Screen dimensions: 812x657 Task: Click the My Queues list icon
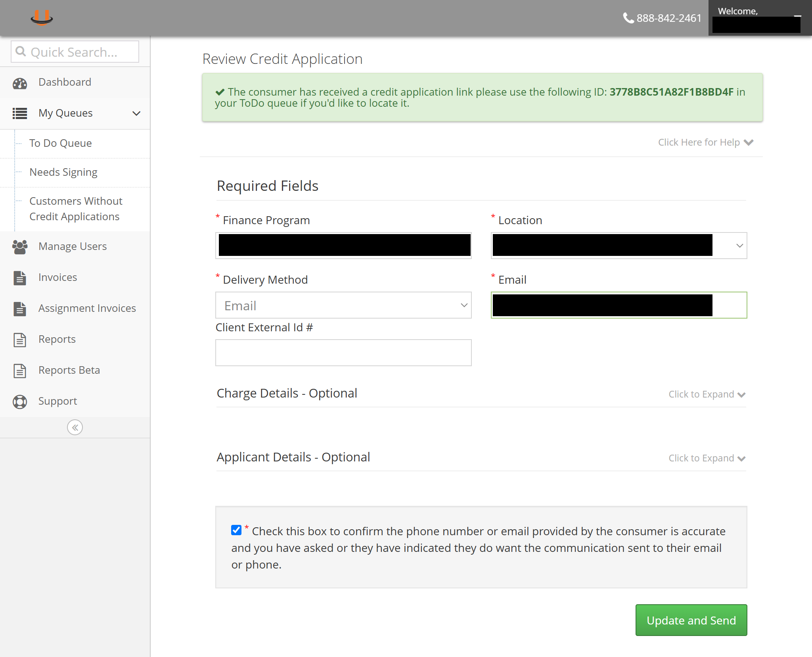pyautogui.click(x=20, y=113)
